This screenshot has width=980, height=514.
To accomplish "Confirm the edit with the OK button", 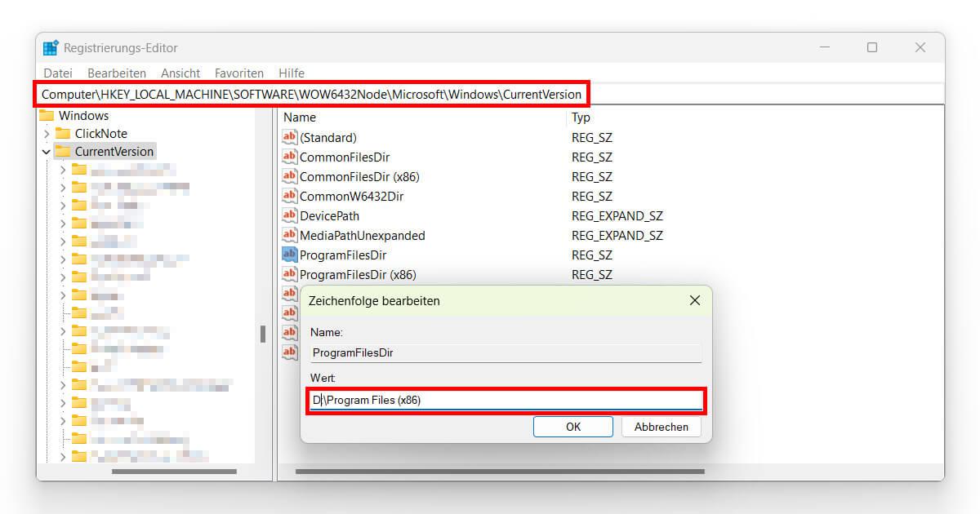I will (572, 427).
